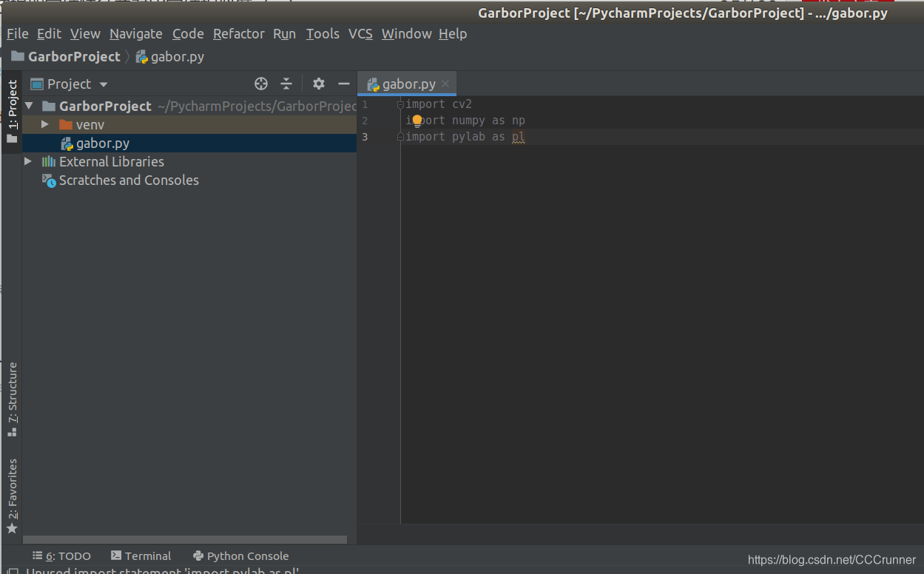The width and height of the screenshot is (924, 574).
Task: Click 'import numpy as np' code line
Action: (465, 120)
